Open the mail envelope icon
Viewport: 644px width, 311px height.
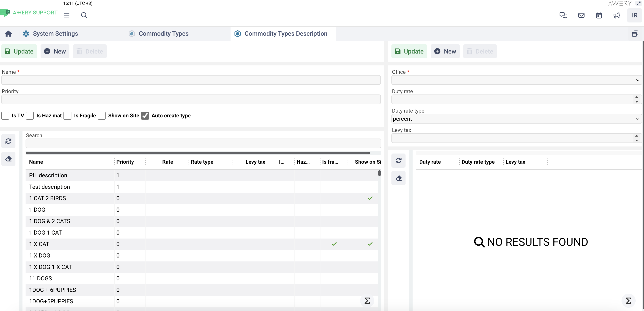(x=581, y=15)
